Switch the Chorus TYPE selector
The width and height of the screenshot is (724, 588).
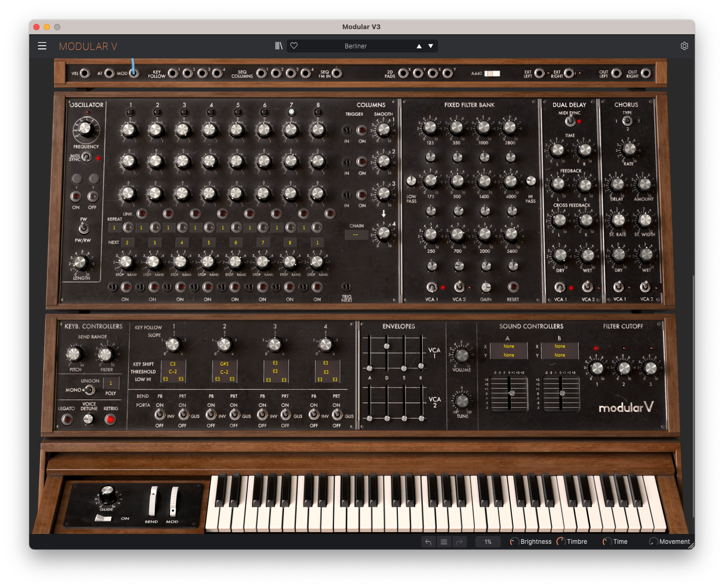pyautogui.click(x=627, y=121)
